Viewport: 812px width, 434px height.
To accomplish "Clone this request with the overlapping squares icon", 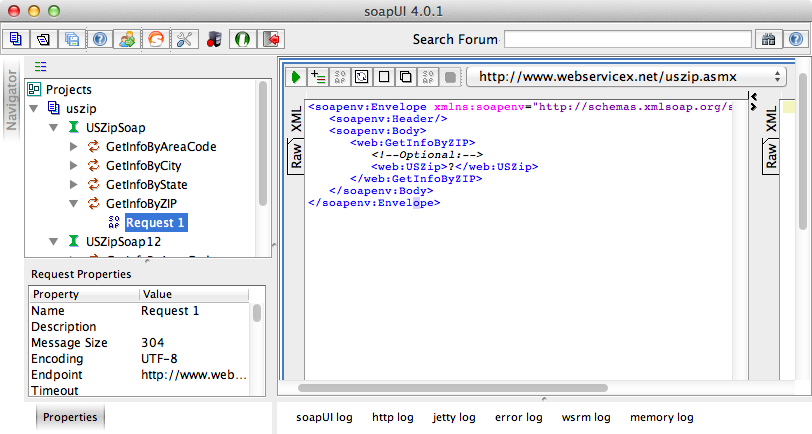I will 405,77.
